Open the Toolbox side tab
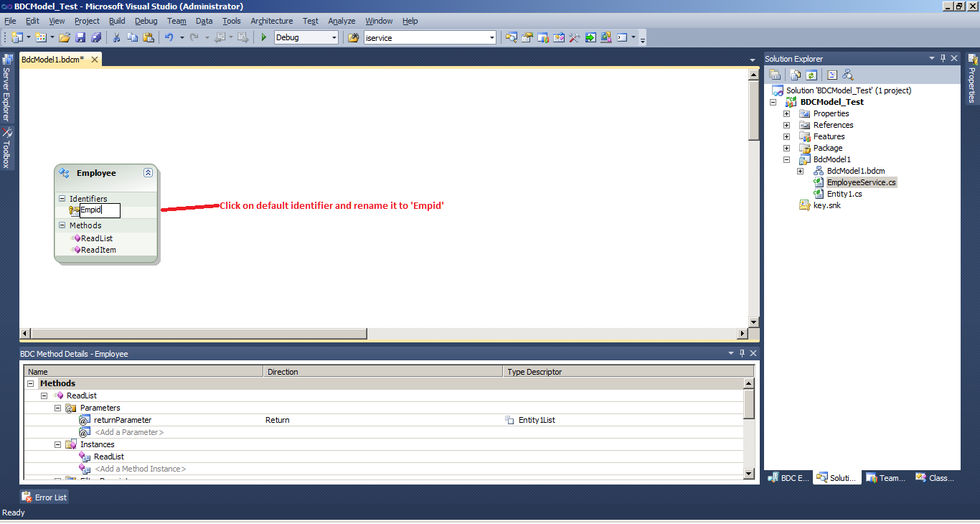 point(6,148)
